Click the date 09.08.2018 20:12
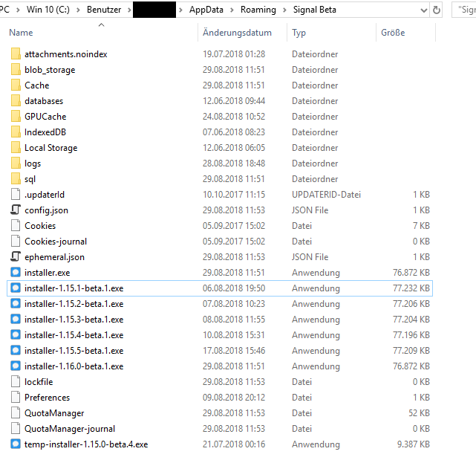Image resolution: width=476 pixels, height=463 pixels. point(234,398)
